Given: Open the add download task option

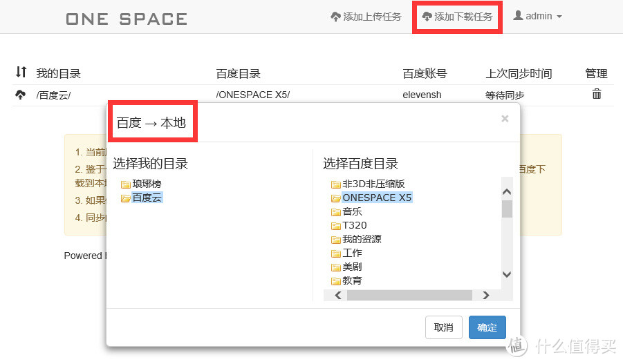Looking at the screenshot, I should (457, 17).
